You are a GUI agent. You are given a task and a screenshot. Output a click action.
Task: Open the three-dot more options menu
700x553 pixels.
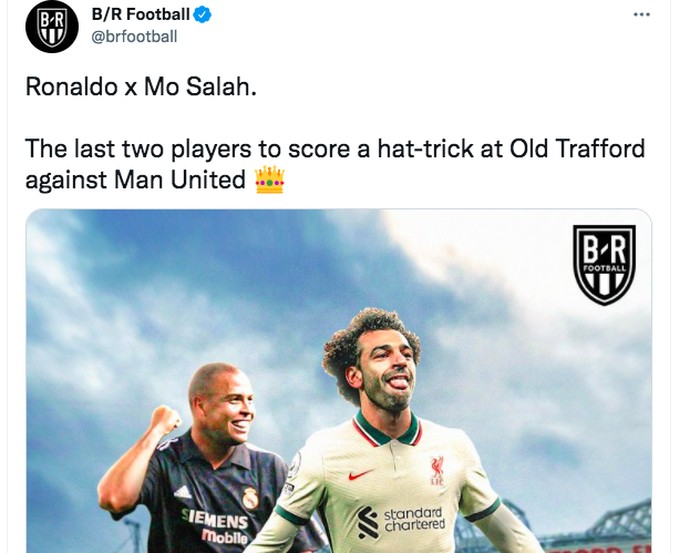click(642, 15)
